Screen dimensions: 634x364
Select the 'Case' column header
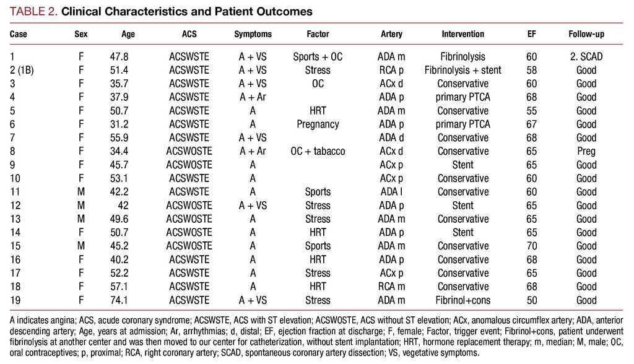(x=19, y=34)
